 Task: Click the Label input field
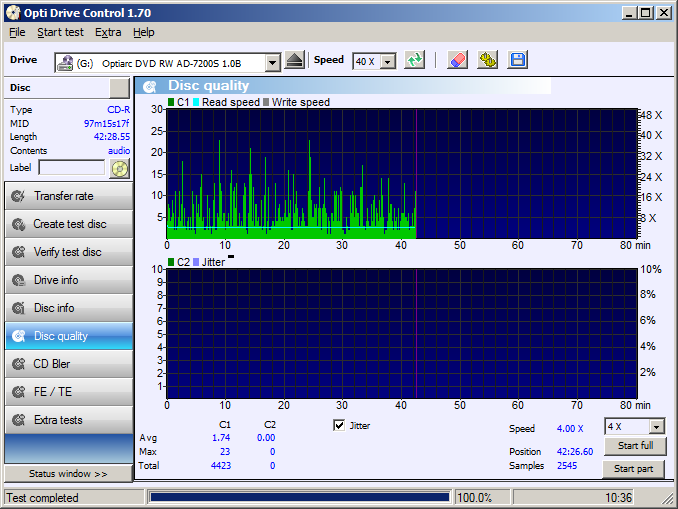pos(72,167)
